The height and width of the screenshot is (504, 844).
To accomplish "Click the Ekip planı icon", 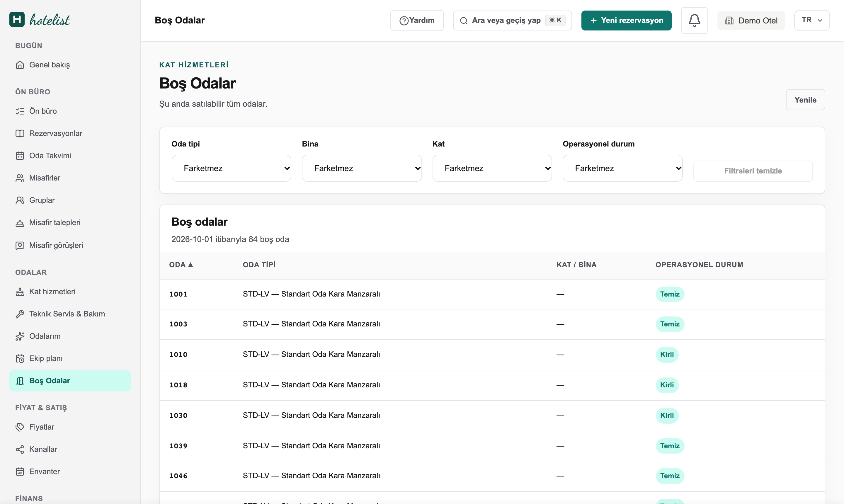I will pos(20,359).
